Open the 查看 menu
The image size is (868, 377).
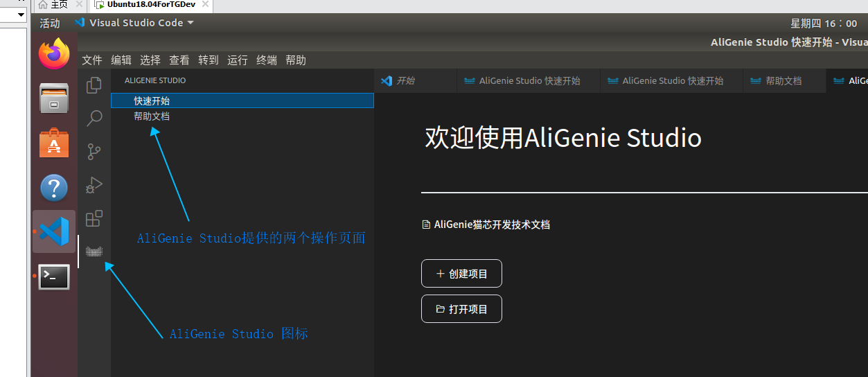(179, 60)
